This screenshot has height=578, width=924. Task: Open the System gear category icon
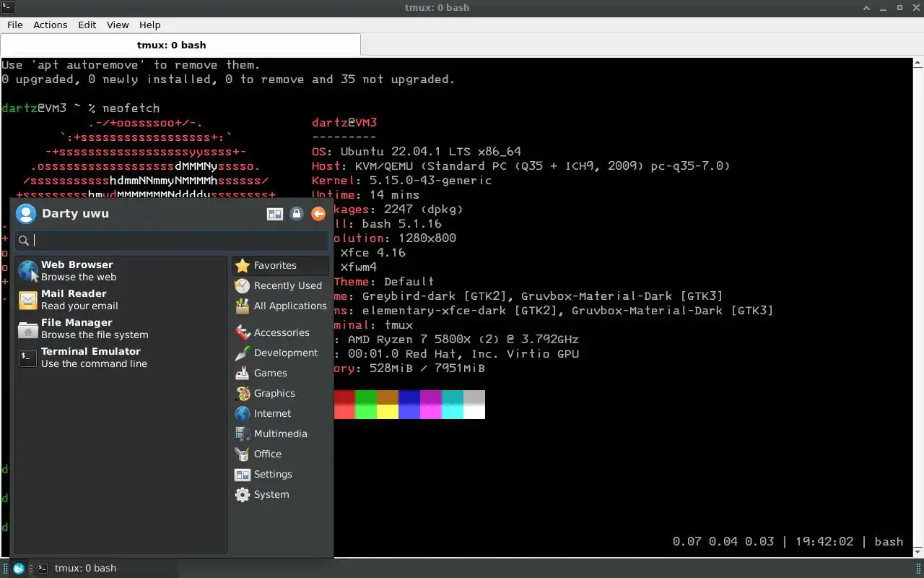pyautogui.click(x=243, y=494)
